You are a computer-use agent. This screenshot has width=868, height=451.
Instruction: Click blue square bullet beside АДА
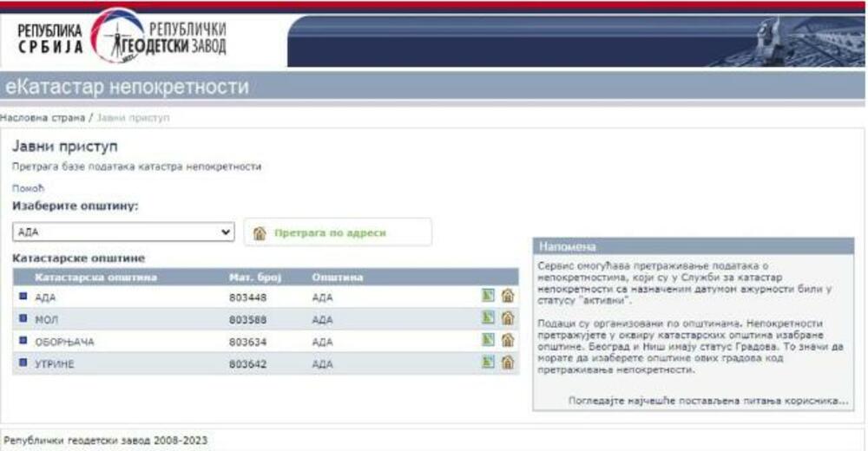click(23, 296)
